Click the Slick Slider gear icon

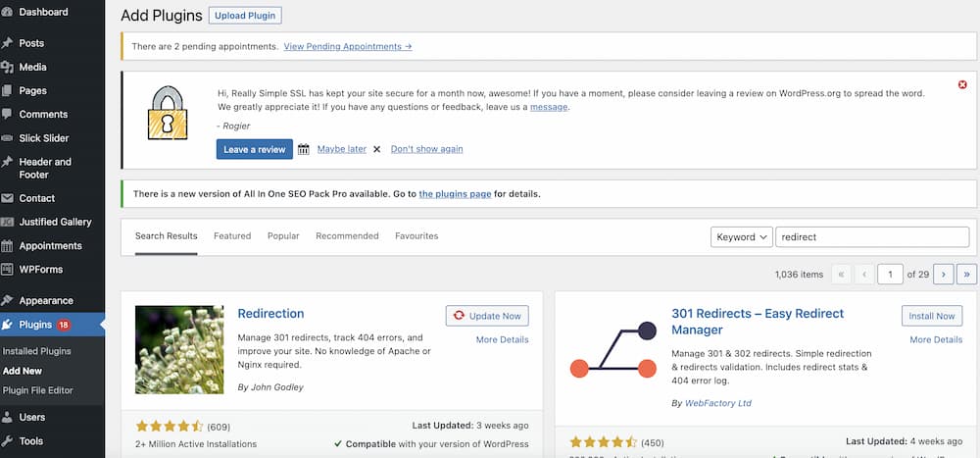pyautogui.click(x=7, y=138)
